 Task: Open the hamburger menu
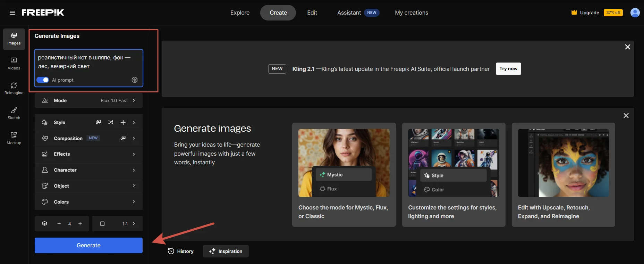[12, 13]
